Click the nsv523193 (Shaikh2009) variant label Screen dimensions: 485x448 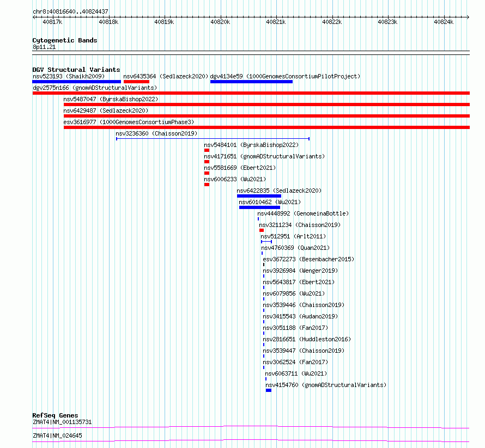point(69,76)
